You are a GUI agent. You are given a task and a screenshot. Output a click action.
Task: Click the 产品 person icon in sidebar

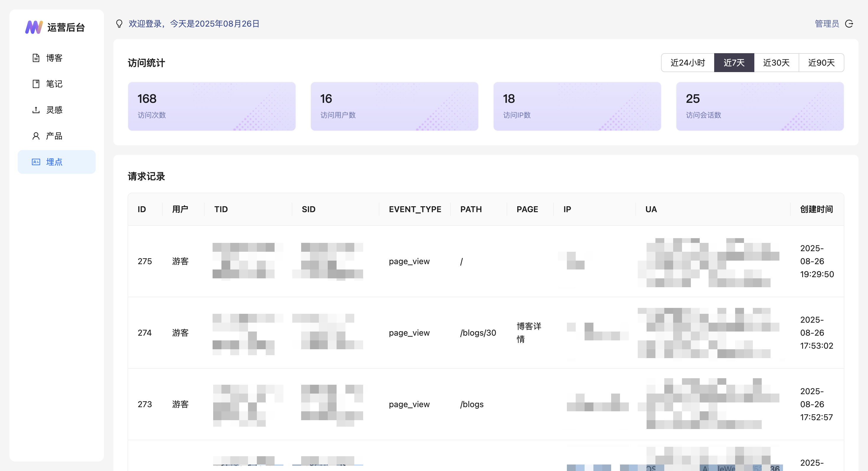[x=36, y=136]
